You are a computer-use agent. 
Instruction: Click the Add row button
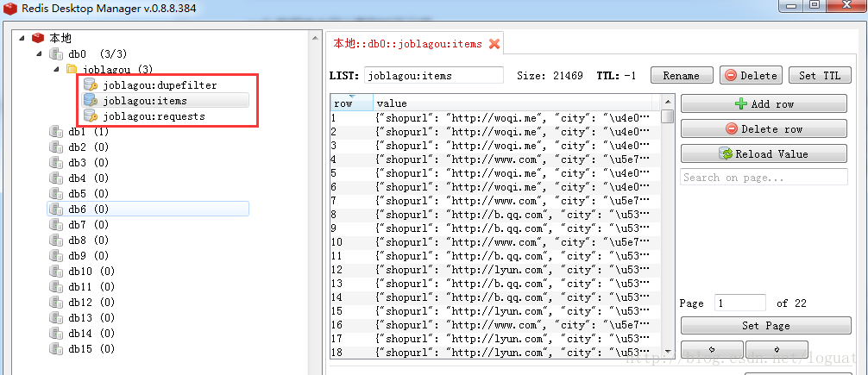click(x=764, y=103)
